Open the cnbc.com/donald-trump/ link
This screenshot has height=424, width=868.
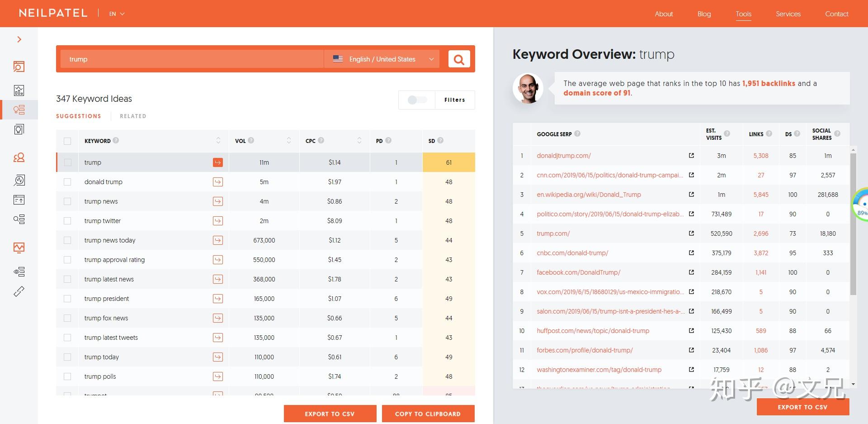(x=572, y=253)
